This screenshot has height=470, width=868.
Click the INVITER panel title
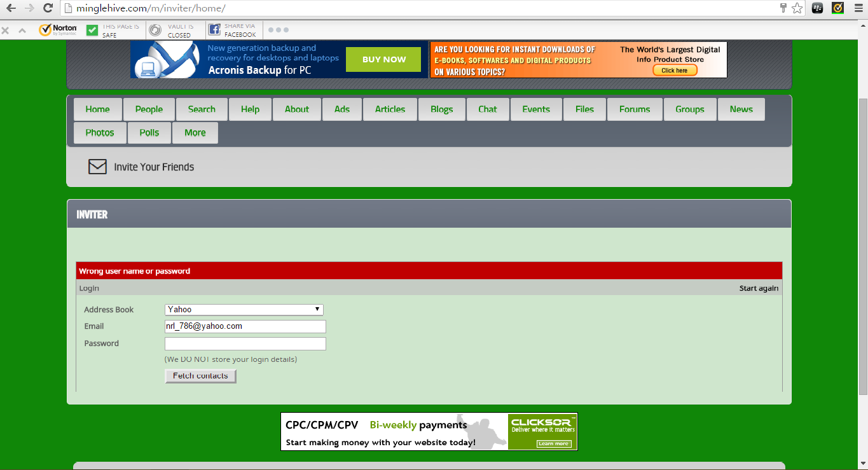[x=92, y=214]
